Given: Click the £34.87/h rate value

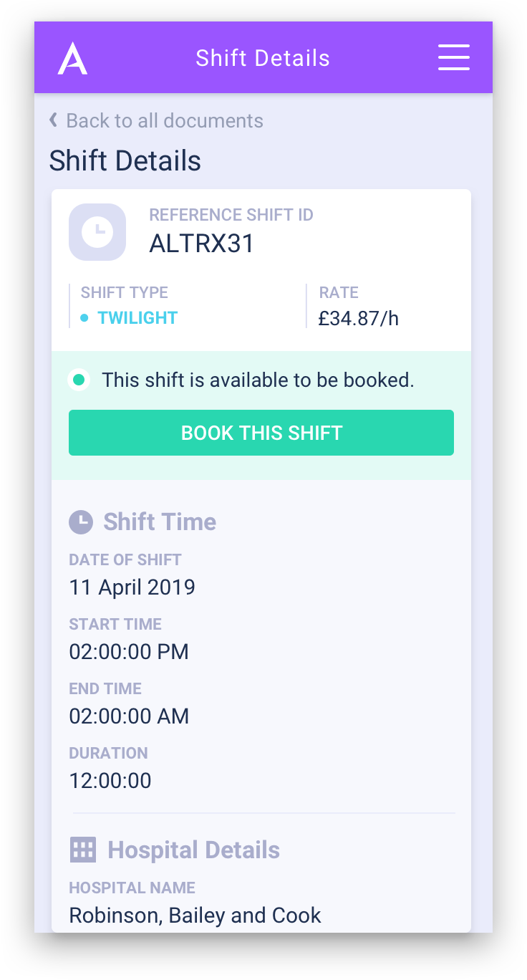Looking at the screenshot, I should point(358,318).
